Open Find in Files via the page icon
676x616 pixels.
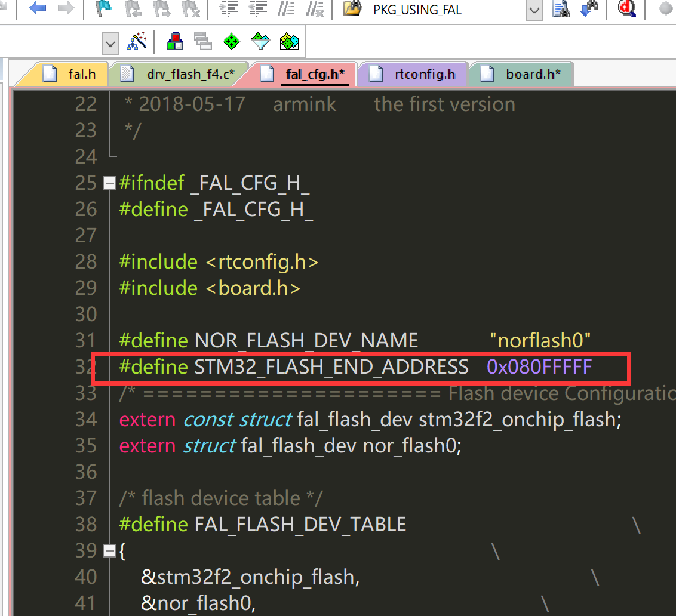pos(560,10)
